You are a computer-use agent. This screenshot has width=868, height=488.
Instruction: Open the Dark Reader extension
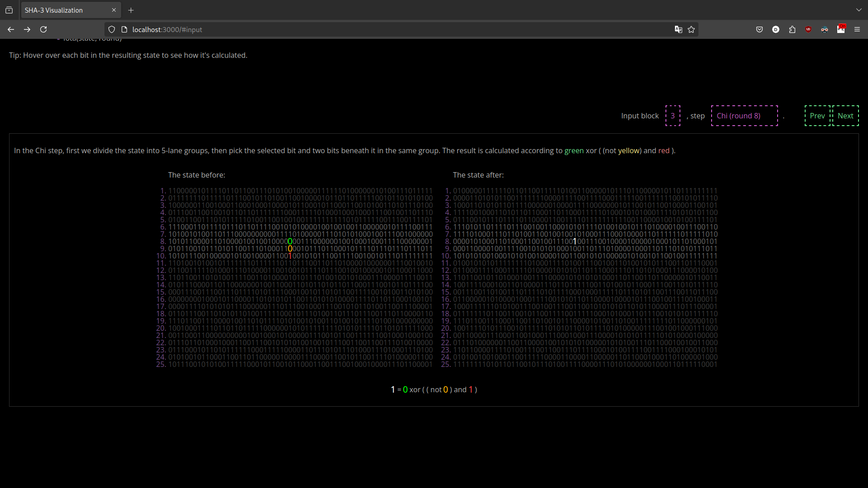coord(776,29)
